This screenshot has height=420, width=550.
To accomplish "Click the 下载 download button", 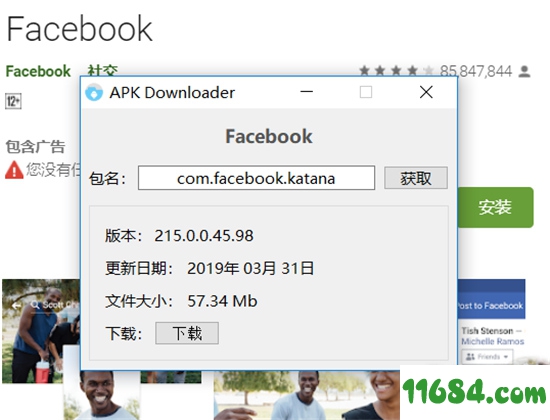I will click(x=187, y=333).
